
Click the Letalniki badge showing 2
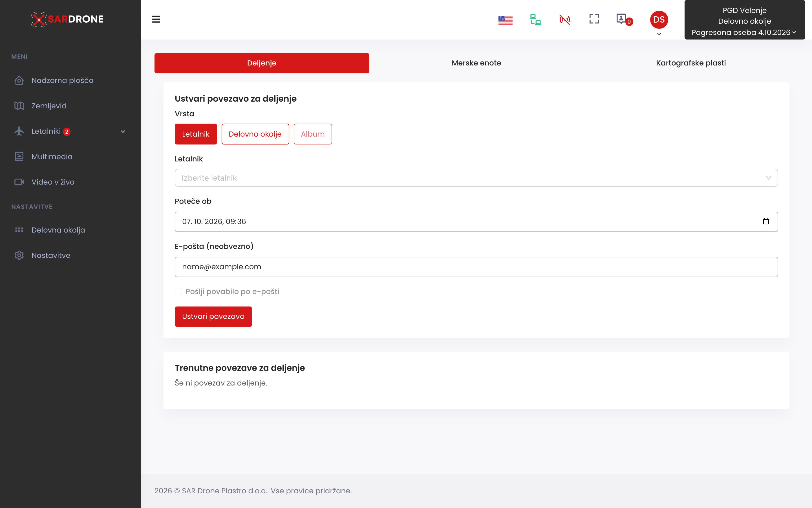(67, 132)
